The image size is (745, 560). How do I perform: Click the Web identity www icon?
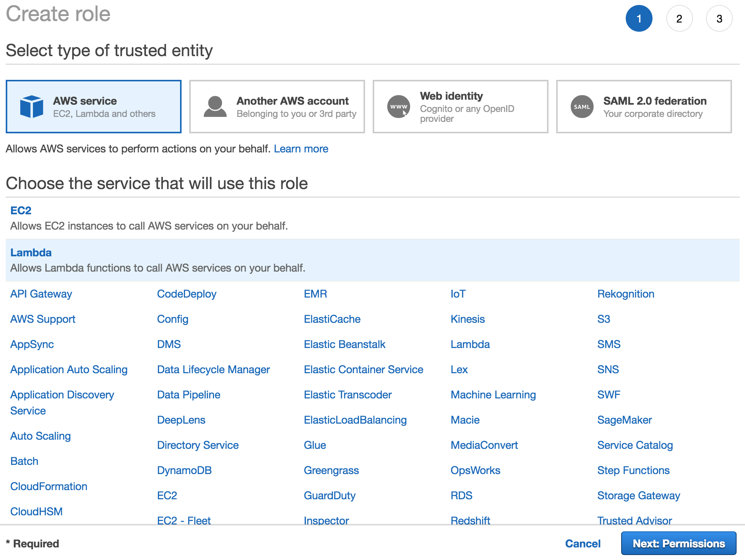pos(399,107)
